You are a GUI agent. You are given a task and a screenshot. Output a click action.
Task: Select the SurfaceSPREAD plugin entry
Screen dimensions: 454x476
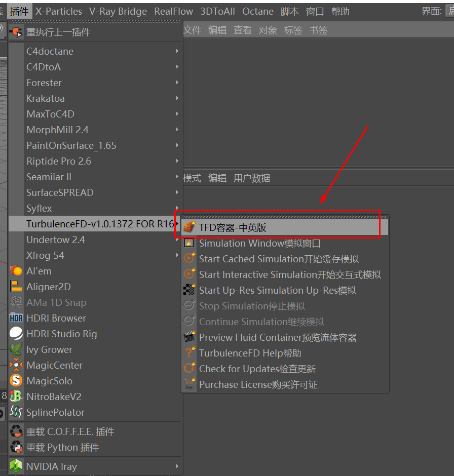pyautogui.click(x=95, y=192)
